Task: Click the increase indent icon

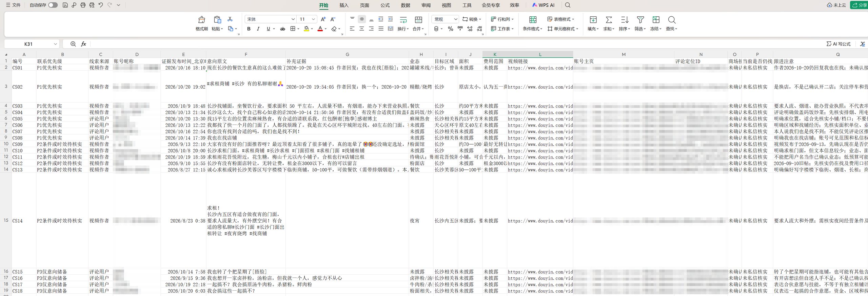Action: click(x=390, y=19)
